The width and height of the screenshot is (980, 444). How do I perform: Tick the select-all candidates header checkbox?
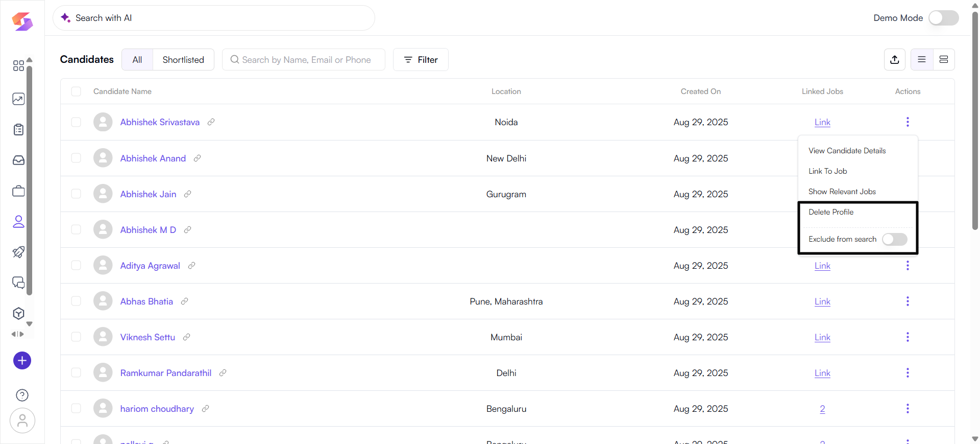[76, 91]
